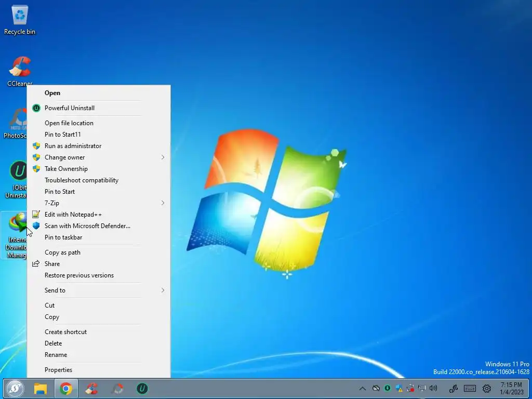Screen dimensions: 532x399
Task: Select Scan with Microsoft Defender...
Action: tap(98, 226)
